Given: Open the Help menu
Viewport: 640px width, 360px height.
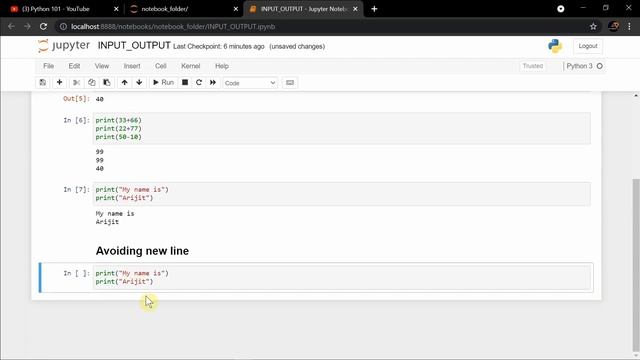Looking at the screenshot, I should pyautogui.click(x=222, y=66).
